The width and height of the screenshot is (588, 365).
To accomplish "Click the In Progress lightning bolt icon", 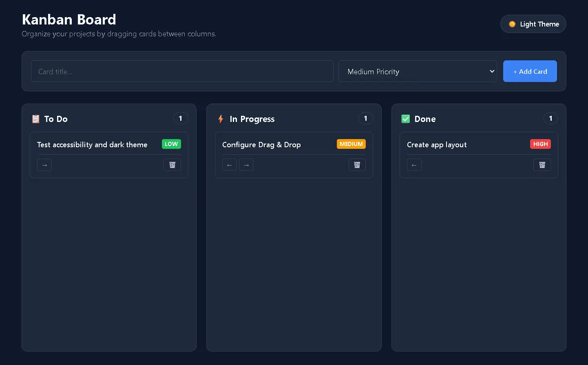I will pyautogui.click(x=221, y=119).
